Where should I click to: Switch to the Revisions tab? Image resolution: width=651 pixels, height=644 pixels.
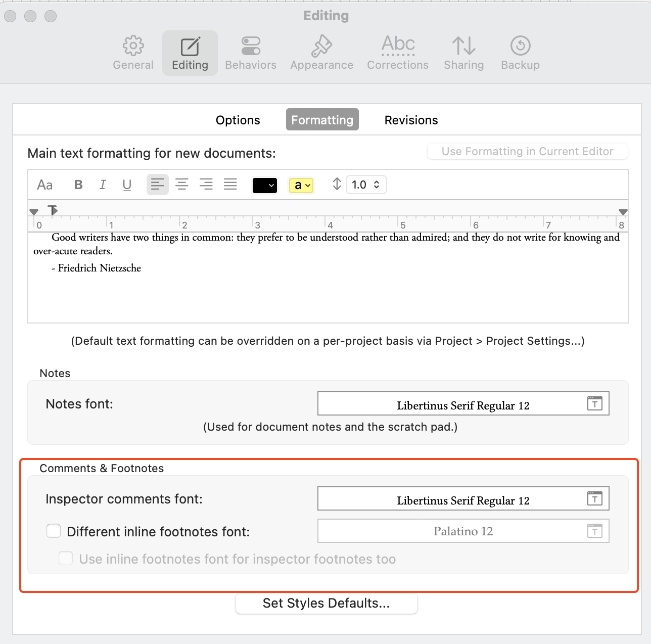click(x=411, y=120)
